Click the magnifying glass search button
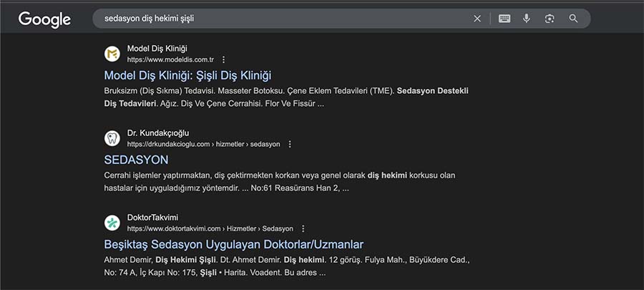 [x=573, y=19]
